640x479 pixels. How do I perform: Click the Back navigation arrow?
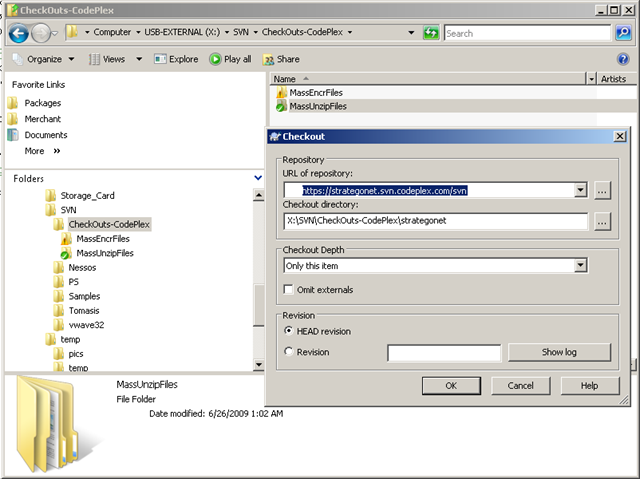point(18,33)
